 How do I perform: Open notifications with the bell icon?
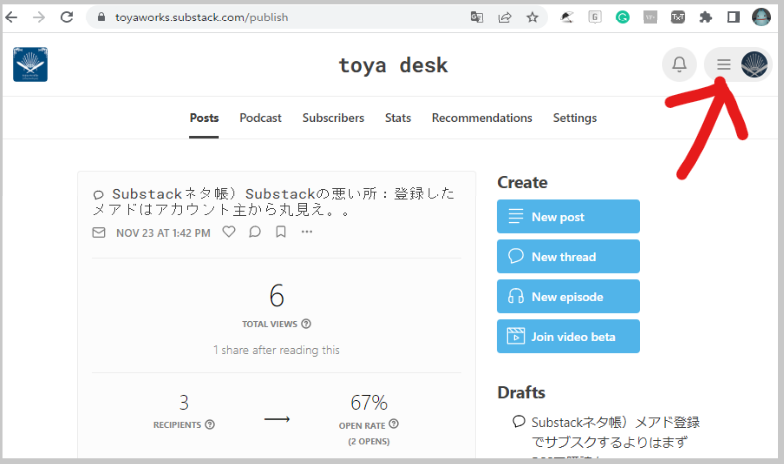(679, 64)
